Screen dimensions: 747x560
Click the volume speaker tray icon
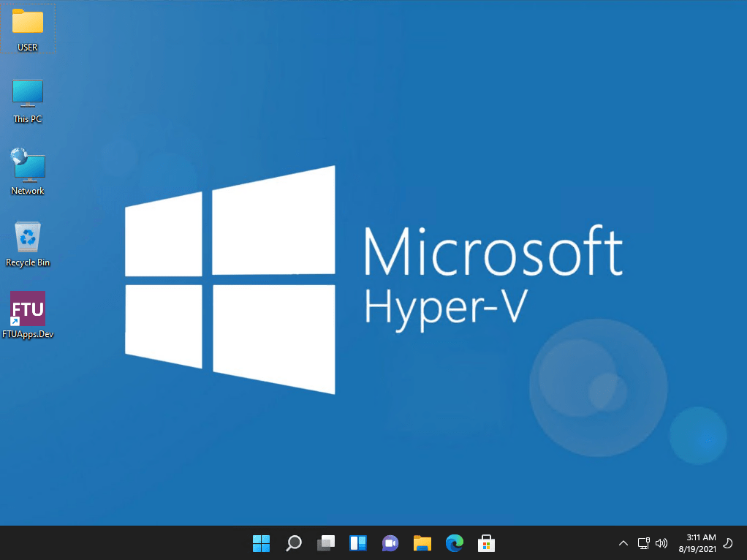(661, 543)
